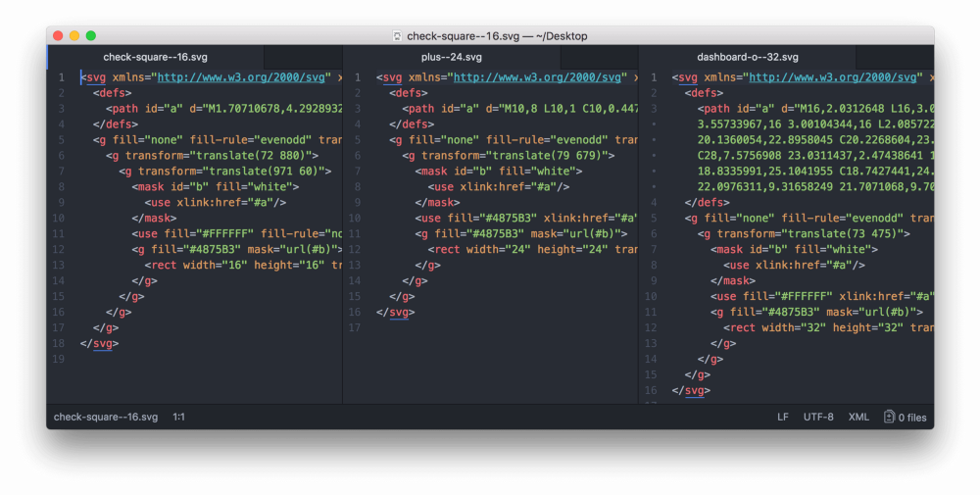Click closing </svg> tag in plus--24 pane

(396, 312)
